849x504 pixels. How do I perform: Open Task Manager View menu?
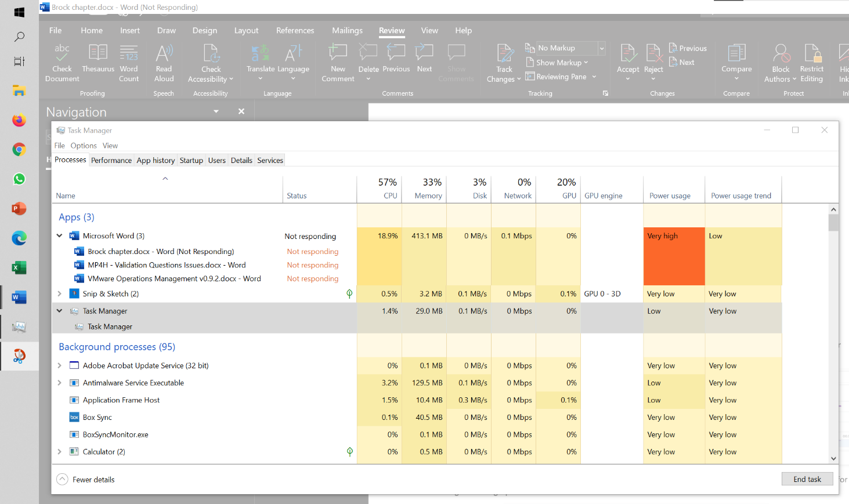pyautogui.click(x=110, y=146)
